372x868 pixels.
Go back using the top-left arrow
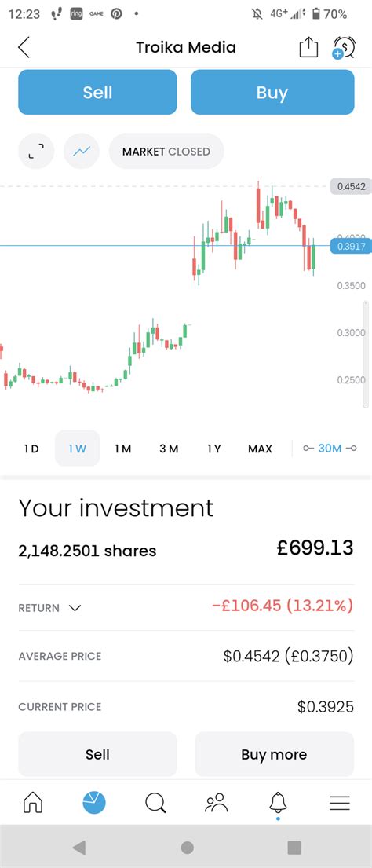pyautogui.click(x=24, y=48)
